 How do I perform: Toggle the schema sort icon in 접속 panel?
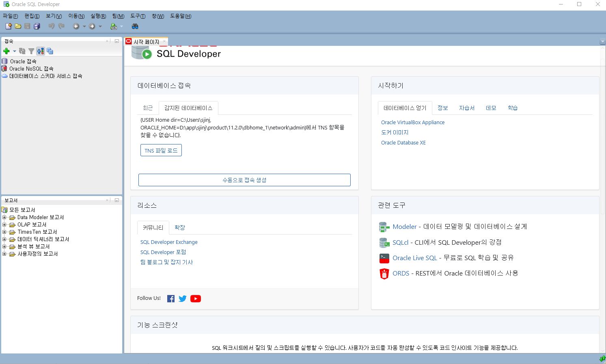coord(41,51)
